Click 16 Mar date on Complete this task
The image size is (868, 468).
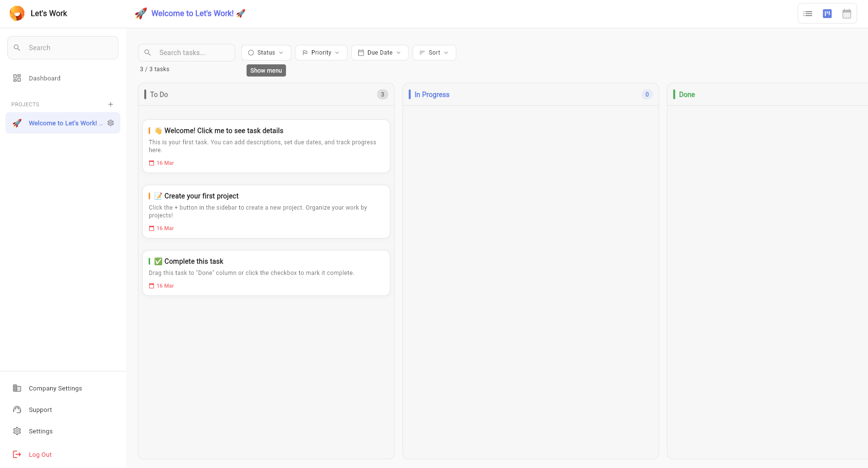pyautogui.click(x=165, y=286)
